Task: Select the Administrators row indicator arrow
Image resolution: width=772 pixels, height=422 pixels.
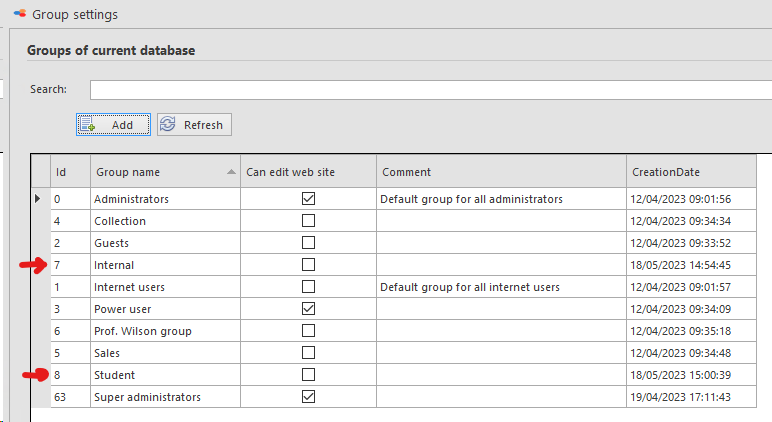Action: click(x=37, y=199)
